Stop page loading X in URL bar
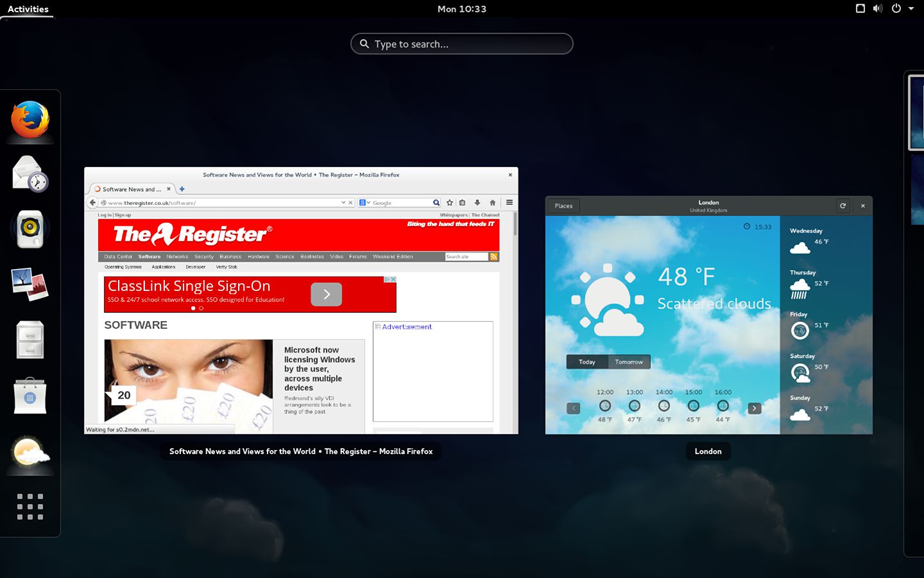Viewport: 924px width, 578px height. tap(350, 202)
